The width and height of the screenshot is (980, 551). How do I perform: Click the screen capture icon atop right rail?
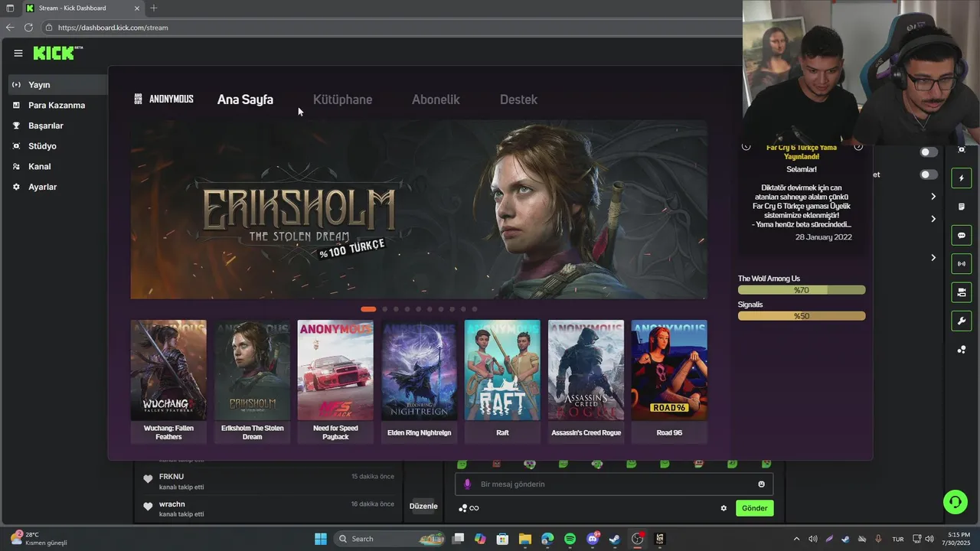point(962,150)
